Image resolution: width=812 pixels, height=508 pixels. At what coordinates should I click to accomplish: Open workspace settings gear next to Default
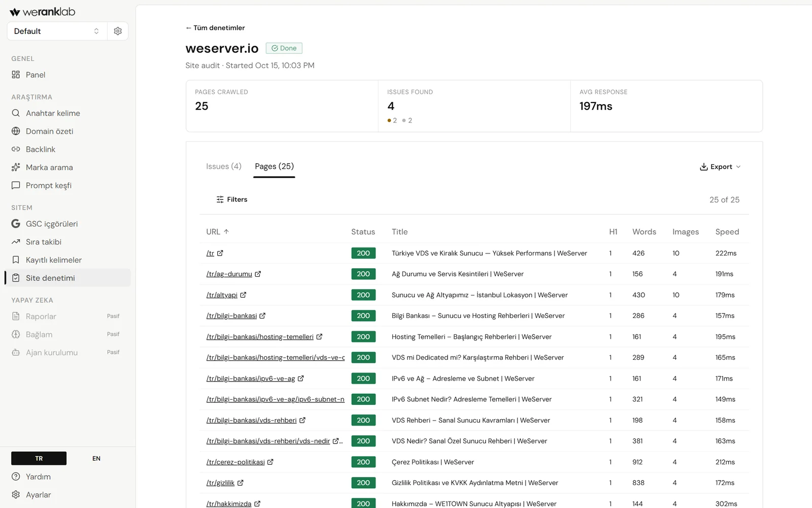[x=118, y=31]
